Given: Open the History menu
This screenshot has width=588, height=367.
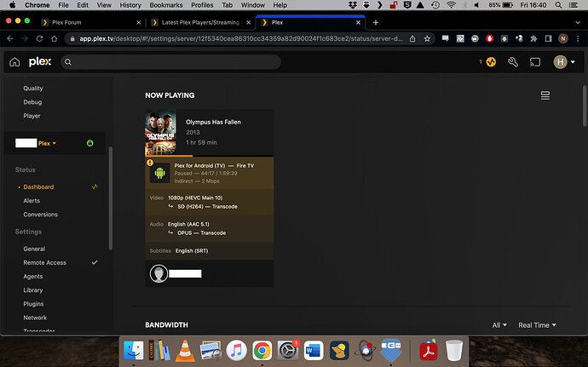Looking at the screenshot, I should (130, 5).
